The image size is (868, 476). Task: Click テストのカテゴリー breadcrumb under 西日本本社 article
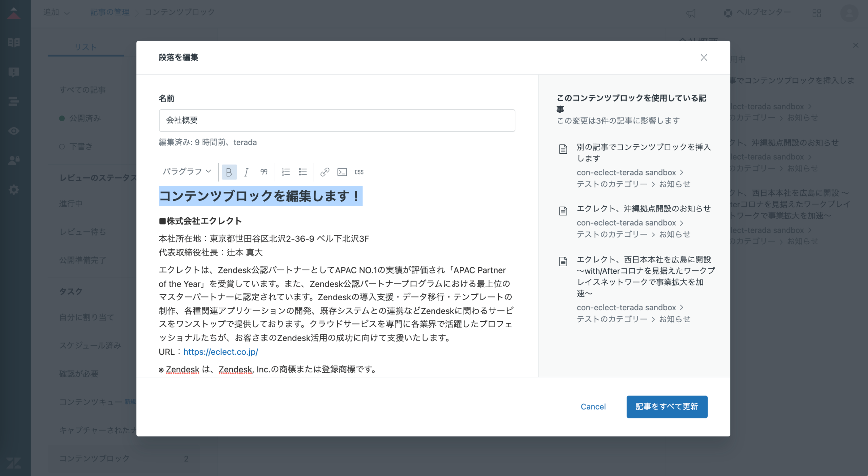click(612, 319)
